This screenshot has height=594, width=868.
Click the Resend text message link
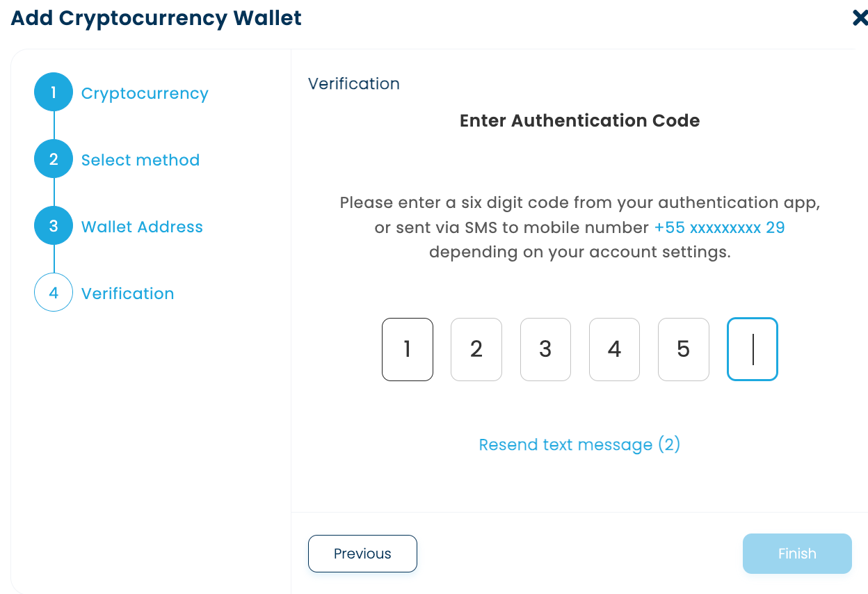[579, 444]
